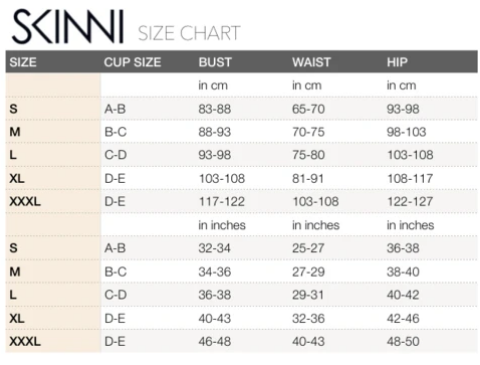480x365 pixels.
Task: Click bust value 40-43 in XL row
Action: point(215,318)
